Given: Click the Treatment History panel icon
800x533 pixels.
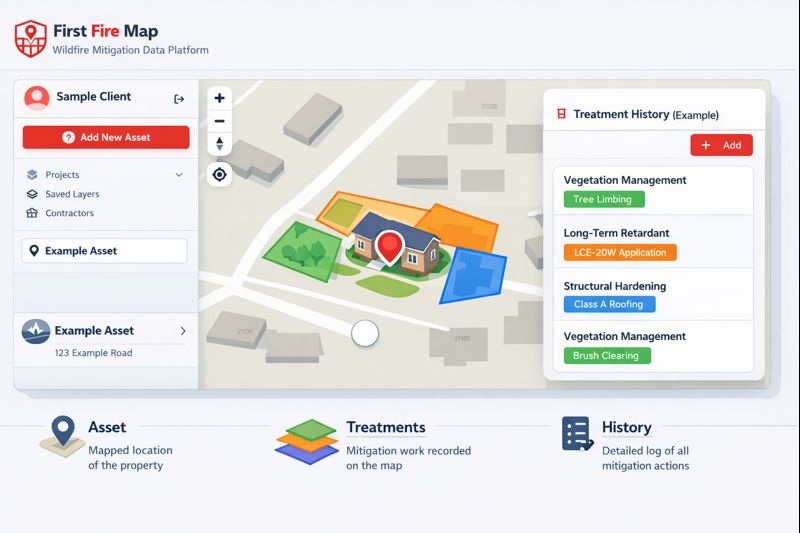Looking at the screenshot, I should (x=561, y=115).
